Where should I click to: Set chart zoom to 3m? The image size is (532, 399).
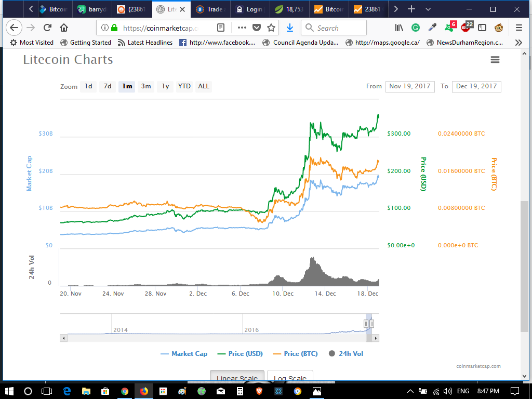[x=146, y=87]
